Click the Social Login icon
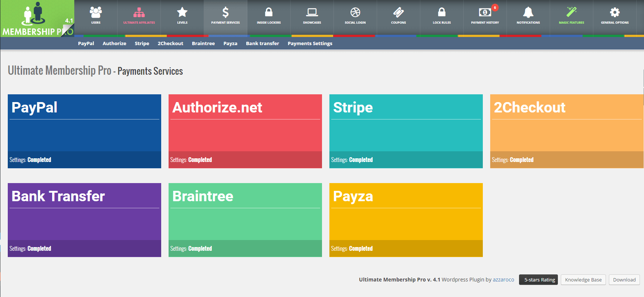Viewport: 644px width, 297px height. [x=355, y=13]
